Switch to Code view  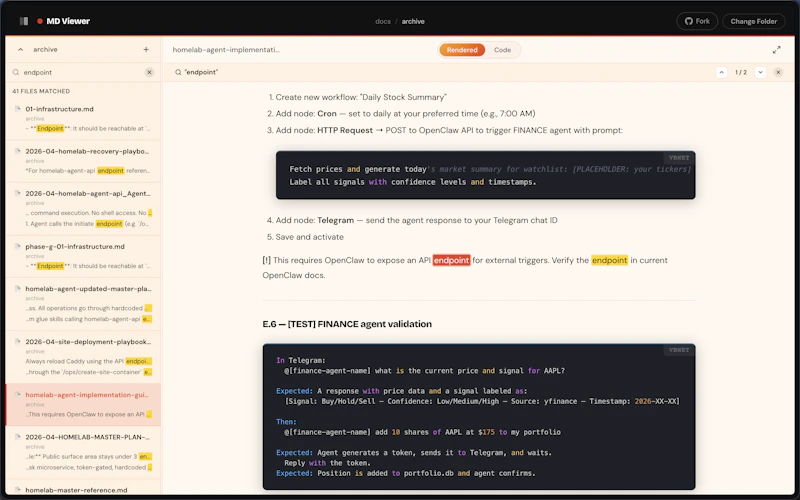(x=502, y=50)
